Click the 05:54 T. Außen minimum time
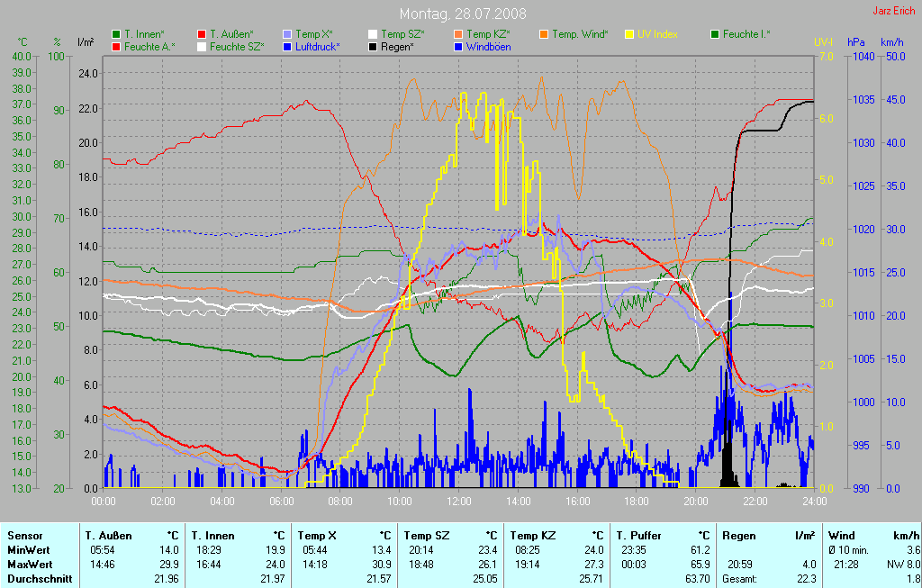Screen dimensions: 922x588 [x=103, y=550]
